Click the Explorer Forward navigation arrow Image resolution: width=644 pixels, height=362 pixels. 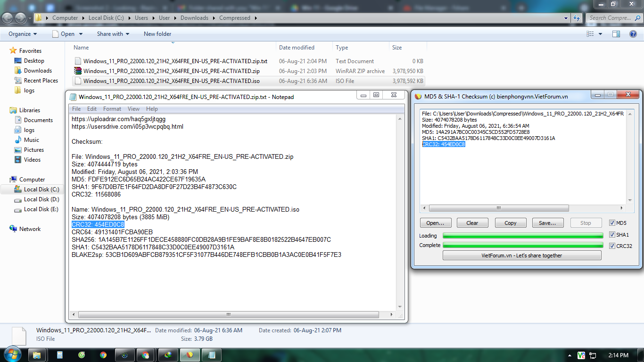click(x=21, y=18)
